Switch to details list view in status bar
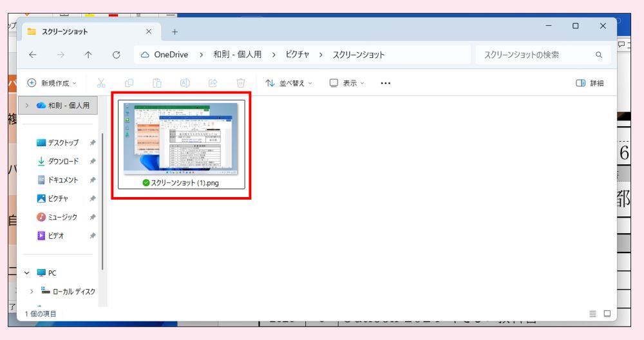 point(592,314)
